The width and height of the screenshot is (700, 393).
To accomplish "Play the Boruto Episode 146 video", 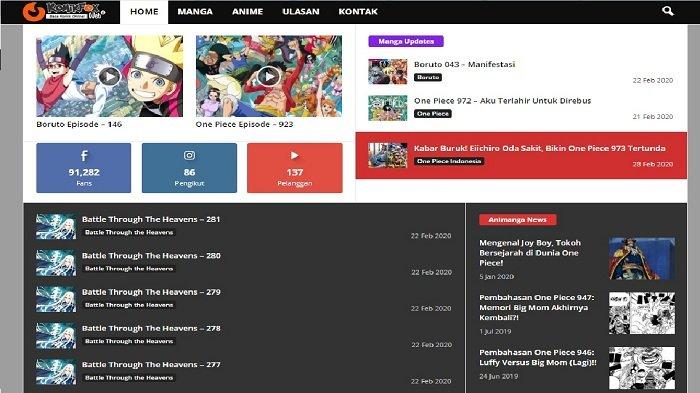I will click(109, 76).
